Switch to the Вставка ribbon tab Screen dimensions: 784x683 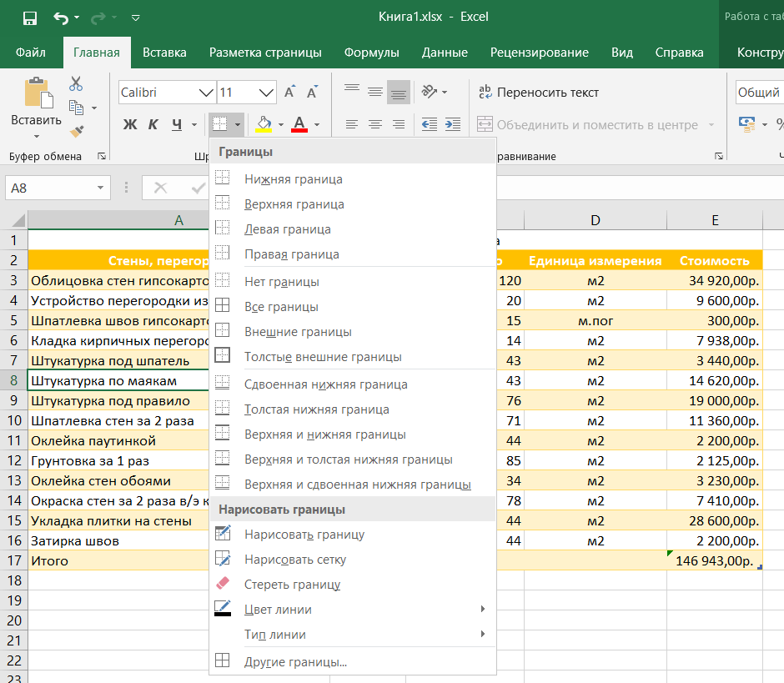(164, 53)
